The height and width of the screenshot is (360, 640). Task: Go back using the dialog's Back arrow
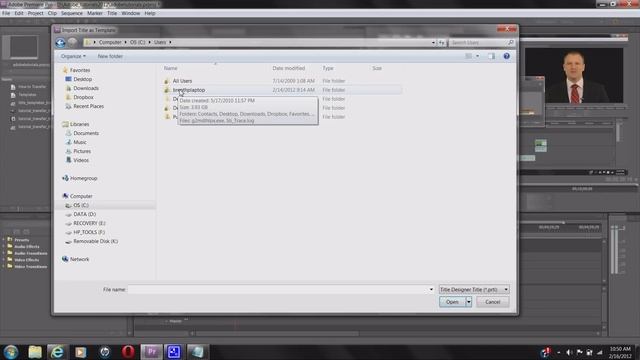click(60, 42)
